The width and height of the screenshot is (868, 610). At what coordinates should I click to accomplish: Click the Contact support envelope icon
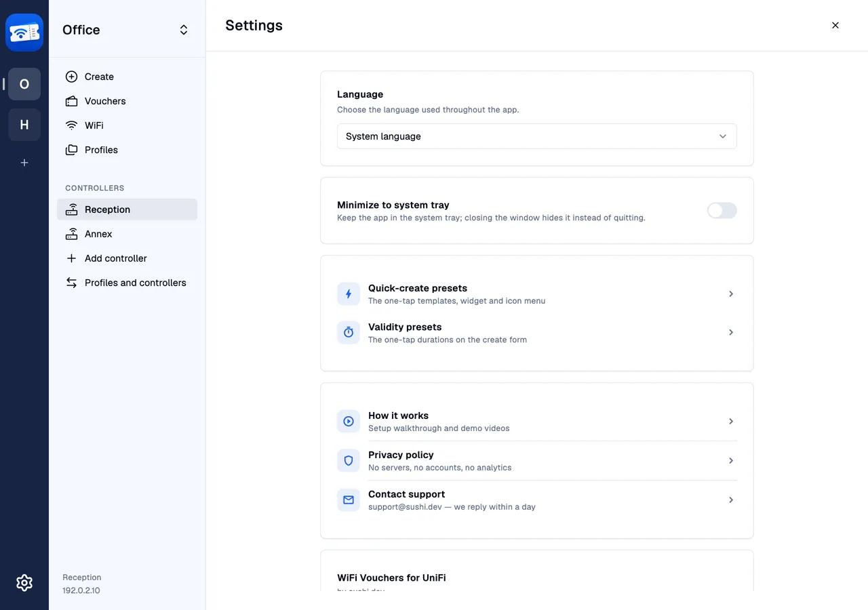tap(349, 500)
